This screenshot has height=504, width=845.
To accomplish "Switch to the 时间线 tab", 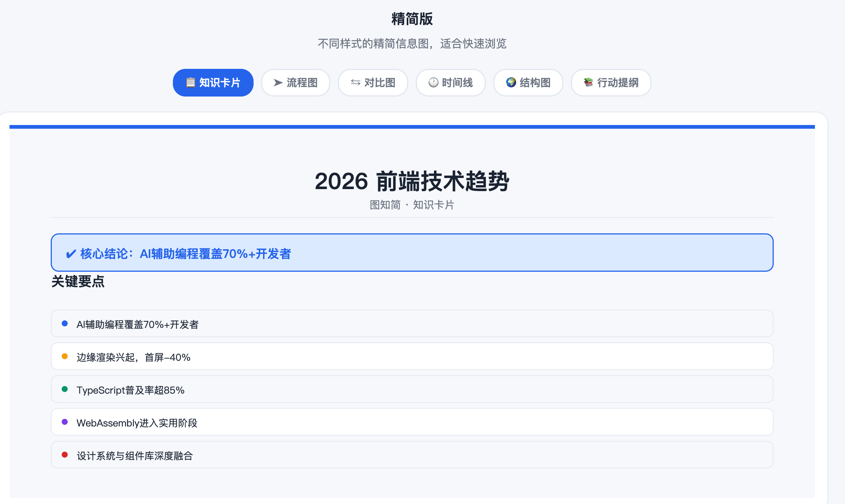I will (451, 83).
